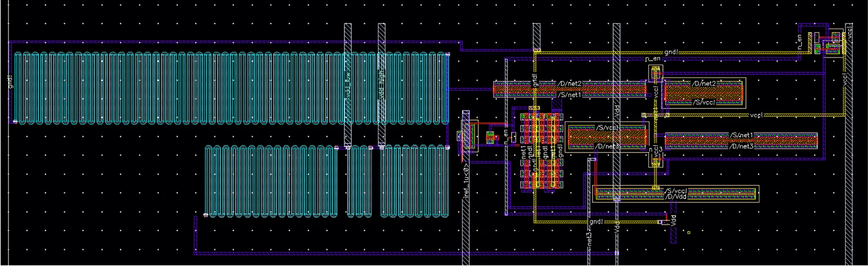Click the /S/net1 label beneath left /D/net2

tap(570, 95)
